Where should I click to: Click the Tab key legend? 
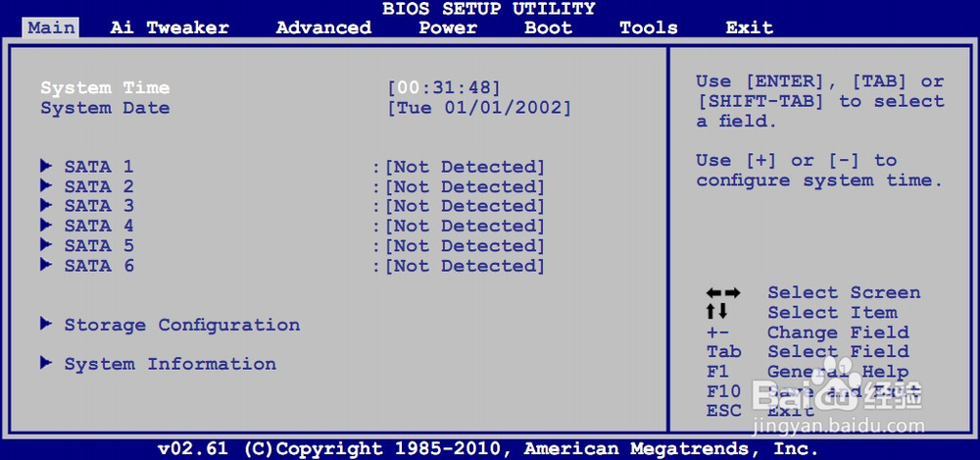[x=724, y=352]
